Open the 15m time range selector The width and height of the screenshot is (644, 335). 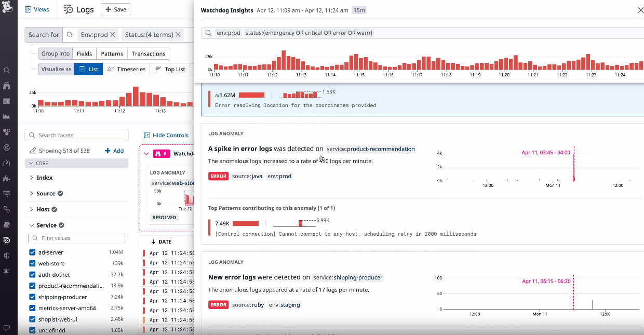[358, 10]
